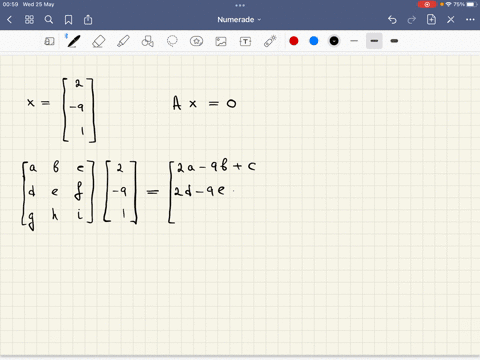Select the Pen tool

coord(73,41)
